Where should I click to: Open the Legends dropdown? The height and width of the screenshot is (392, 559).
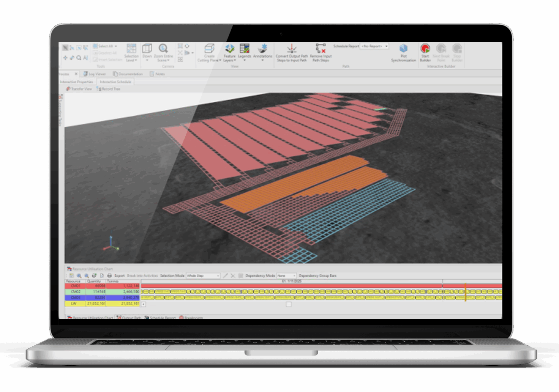click(245, 53)
